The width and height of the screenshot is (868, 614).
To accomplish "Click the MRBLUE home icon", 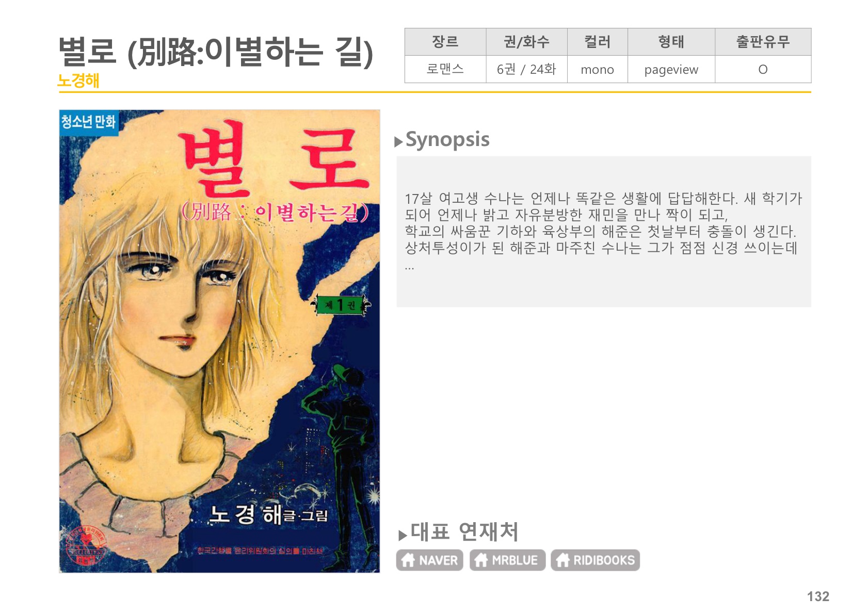I will [x=481, y=560].
